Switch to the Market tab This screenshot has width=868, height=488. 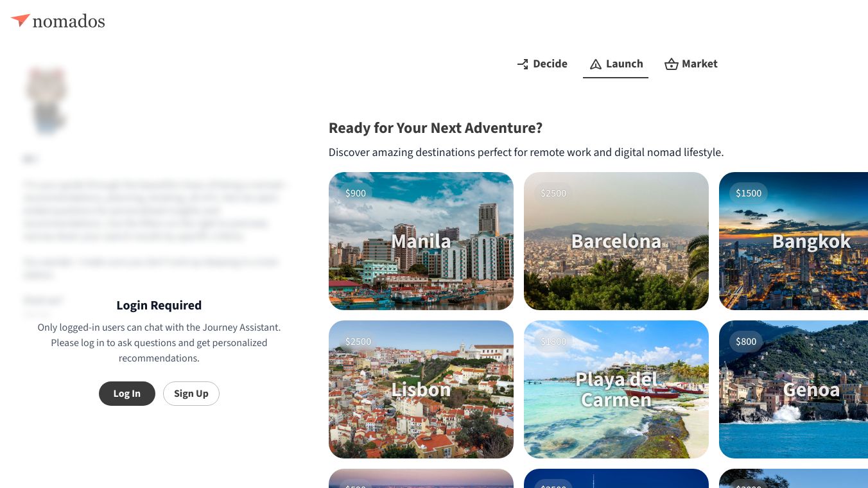[x=691, y=64]
